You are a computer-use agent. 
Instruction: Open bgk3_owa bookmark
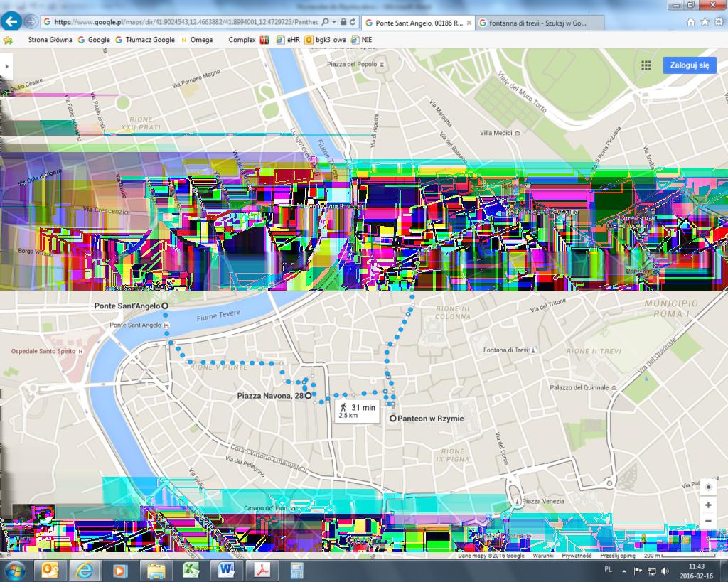(325, 40)
